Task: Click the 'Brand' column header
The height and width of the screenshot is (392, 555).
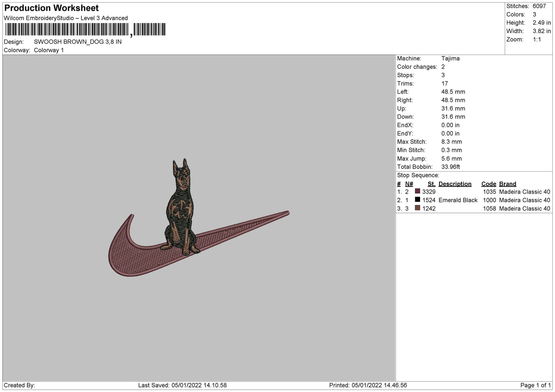Action: 507,184
